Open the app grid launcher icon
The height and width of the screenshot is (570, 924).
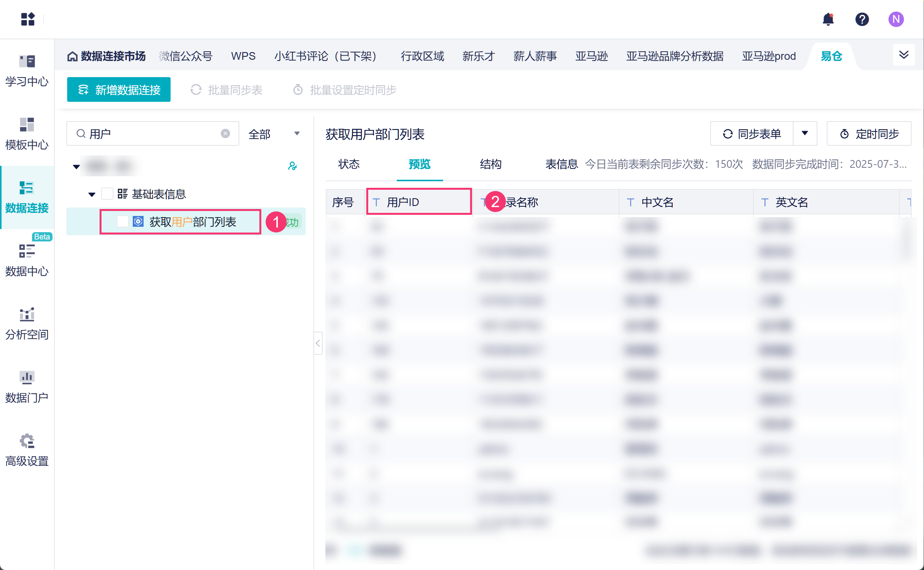28,19
